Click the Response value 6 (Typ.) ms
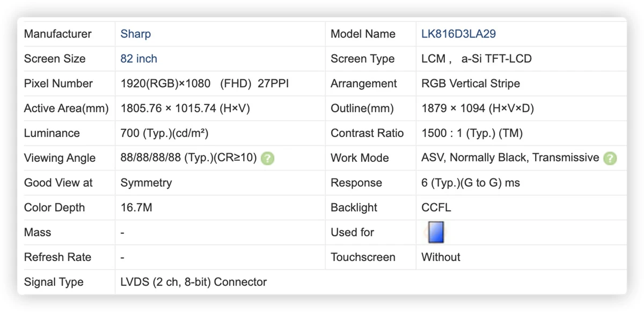Screen dimensions: 644x312 tap(471, 183)
